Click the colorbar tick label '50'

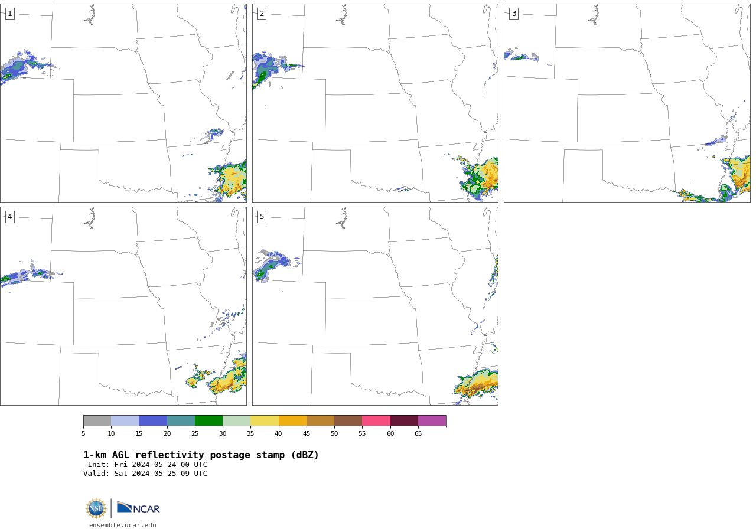(334, 434)
